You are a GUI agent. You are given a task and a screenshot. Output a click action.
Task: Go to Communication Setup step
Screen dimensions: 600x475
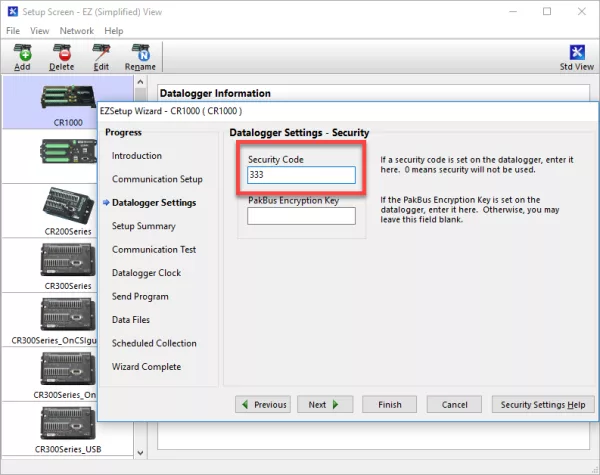pos(157,179)
